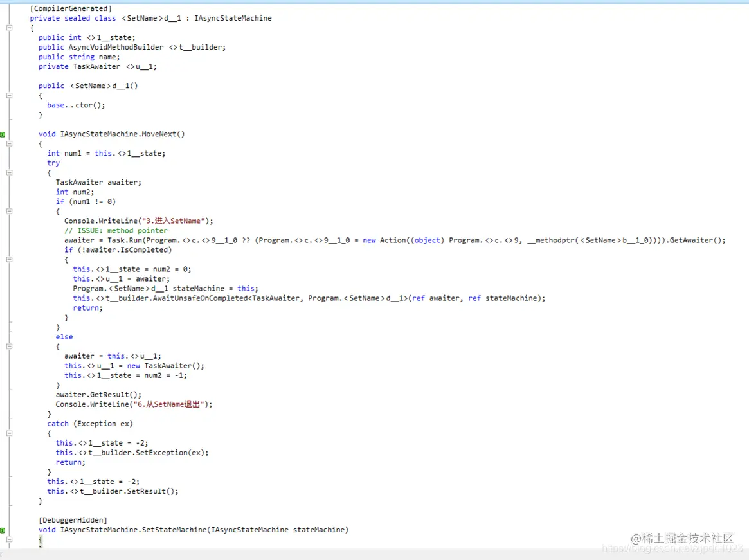Click 'new Action' in the Task.Run line
The width and height of the screenshot is (749, 560).
(x=384, y=240)
